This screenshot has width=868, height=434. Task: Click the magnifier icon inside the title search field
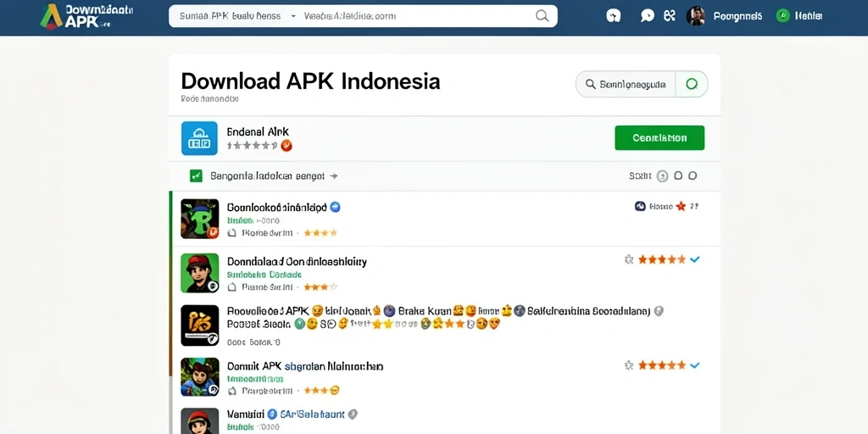[x=590, y=84]
